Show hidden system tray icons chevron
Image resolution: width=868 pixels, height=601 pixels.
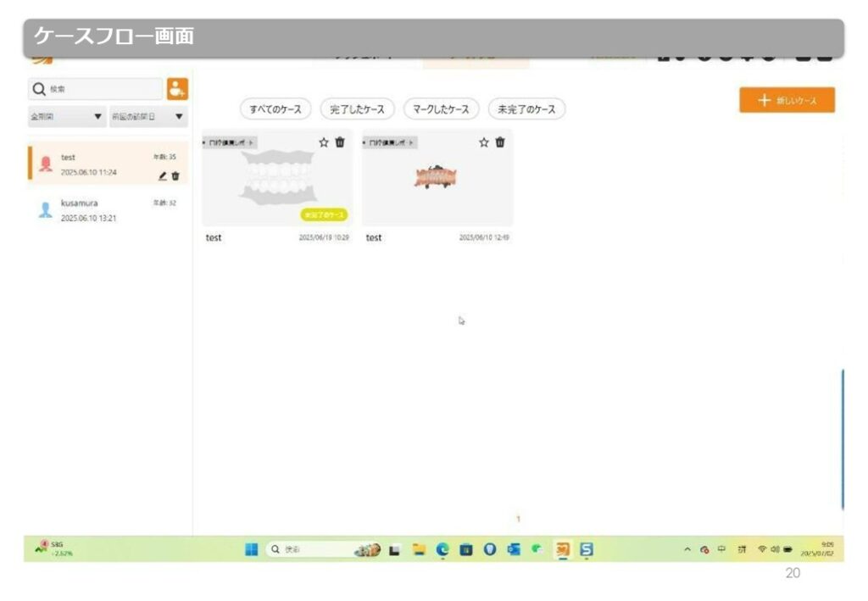pos(688,549)
